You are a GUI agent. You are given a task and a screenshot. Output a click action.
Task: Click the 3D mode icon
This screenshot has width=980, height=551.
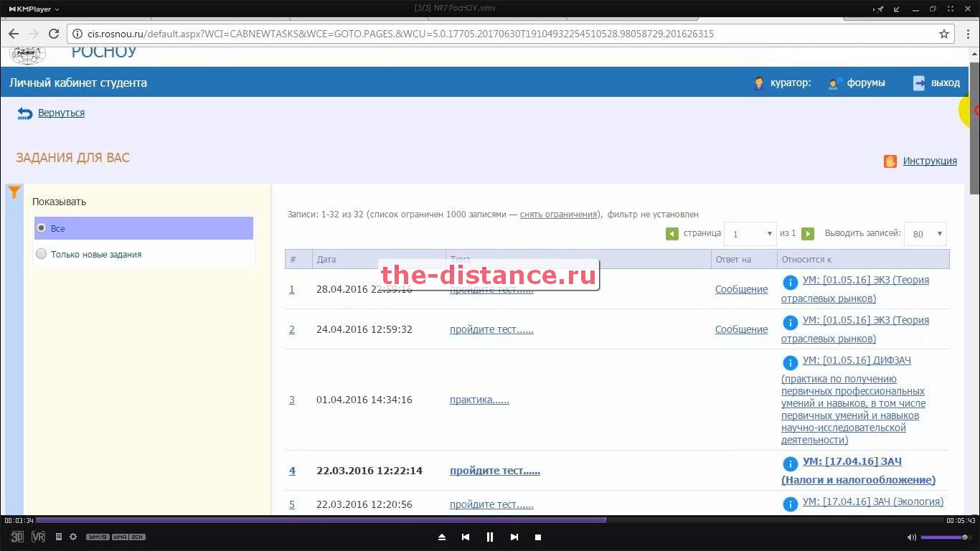17,537
